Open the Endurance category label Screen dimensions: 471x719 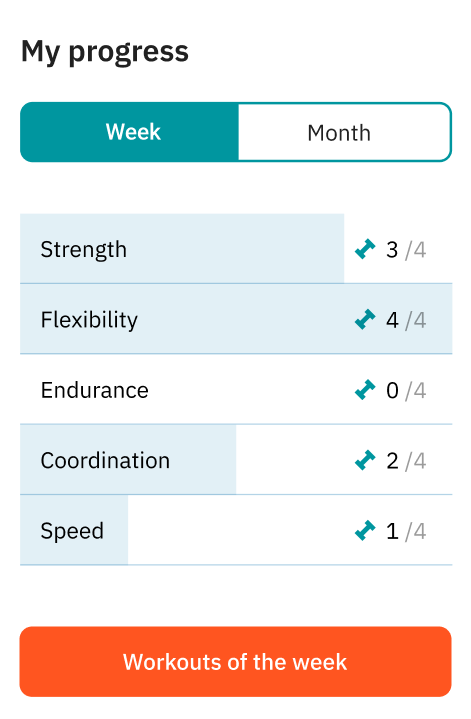click(94, 390)
